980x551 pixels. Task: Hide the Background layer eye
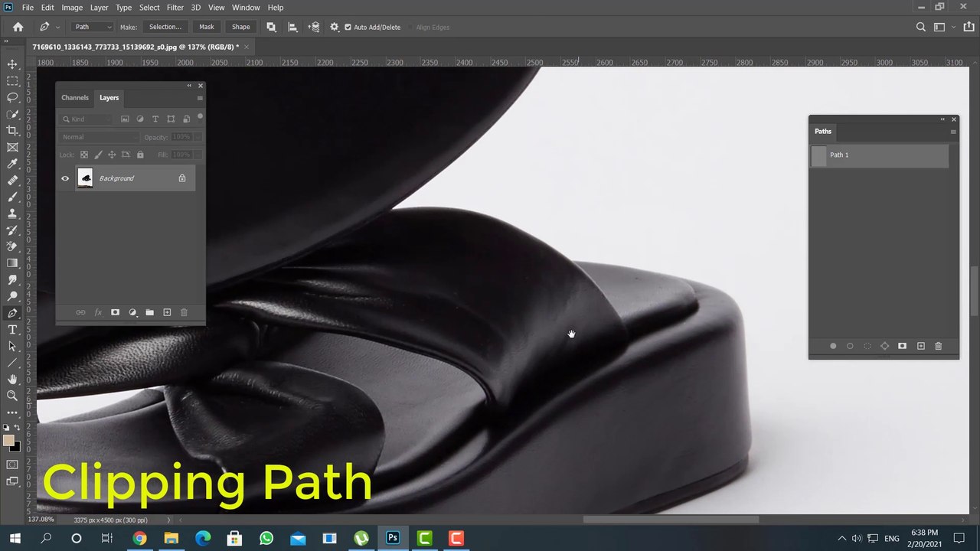click(x=65, y=178)
